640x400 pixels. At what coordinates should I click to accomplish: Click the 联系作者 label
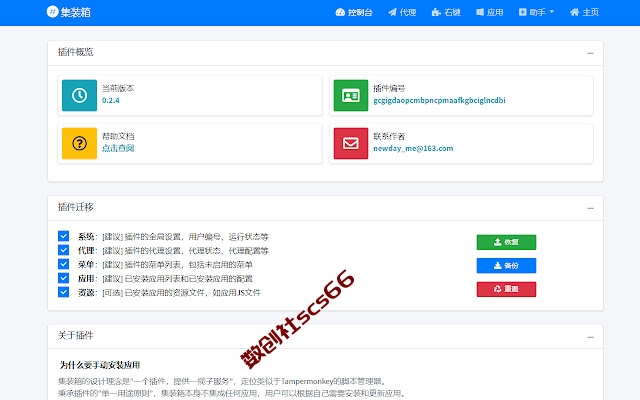389,136
